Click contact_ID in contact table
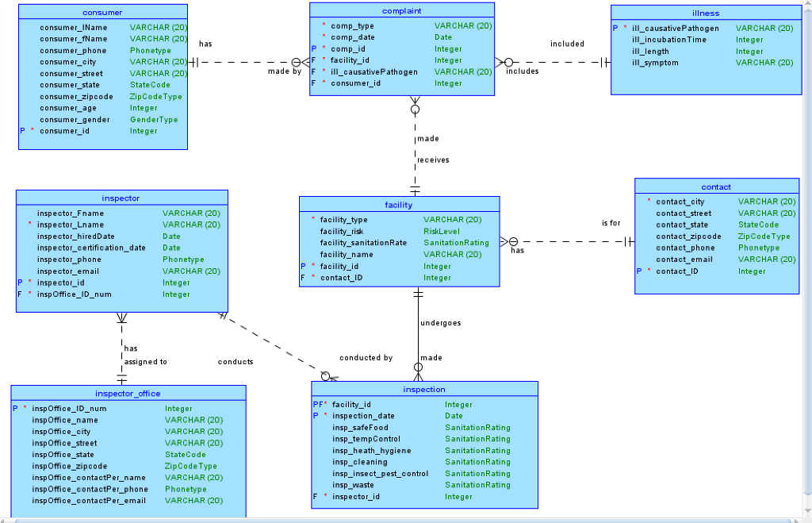 tap(677, 271)
